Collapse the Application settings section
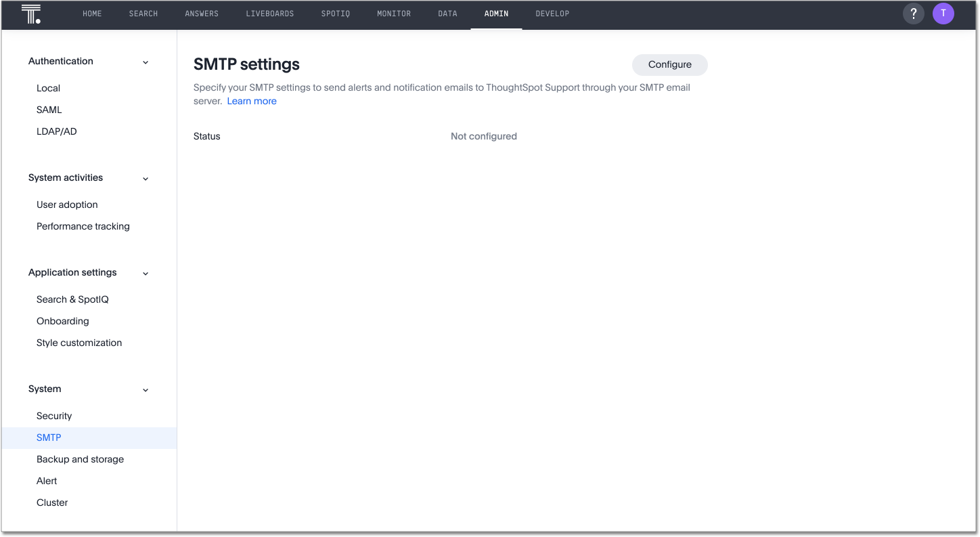This screenshot has height=537, width=980. tap(145, 273)
